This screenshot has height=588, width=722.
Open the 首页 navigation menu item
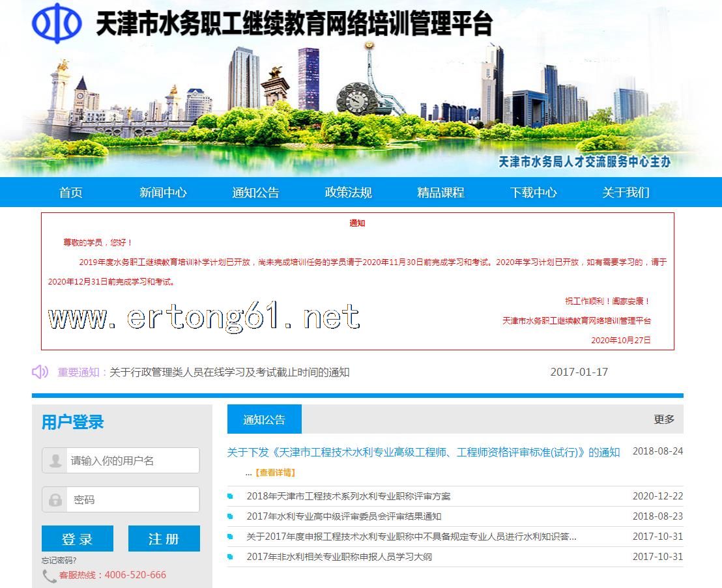[71, 193]
